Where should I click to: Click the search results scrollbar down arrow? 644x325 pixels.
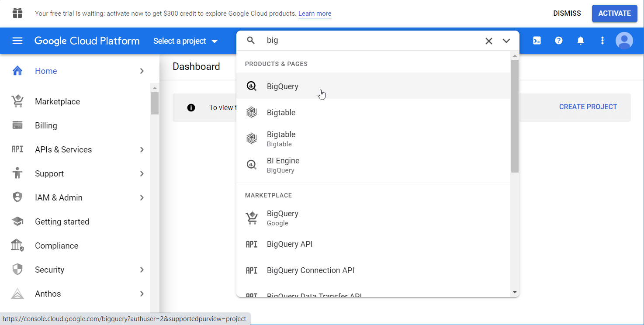tap(515, 292)
